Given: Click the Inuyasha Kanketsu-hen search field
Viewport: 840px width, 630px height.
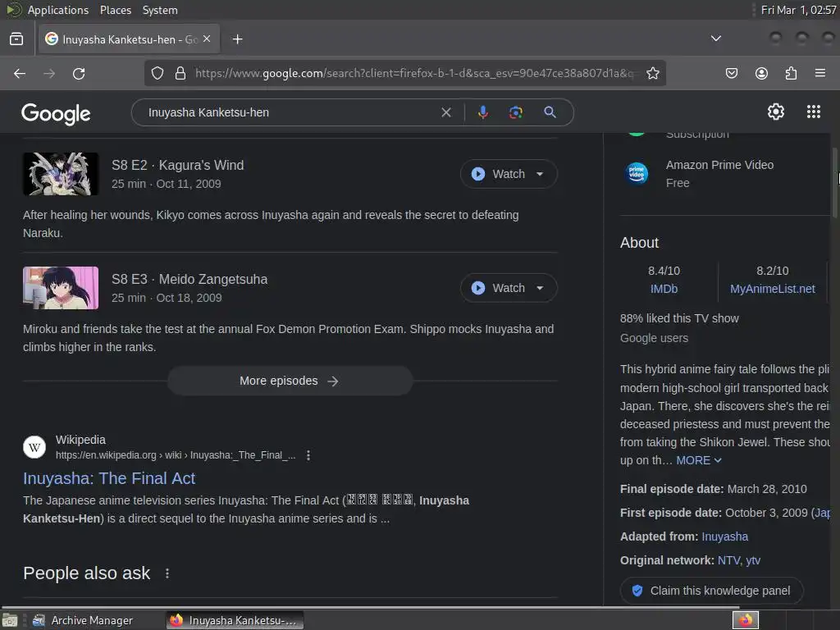Looking at the screenshot, I should (290, 112).
